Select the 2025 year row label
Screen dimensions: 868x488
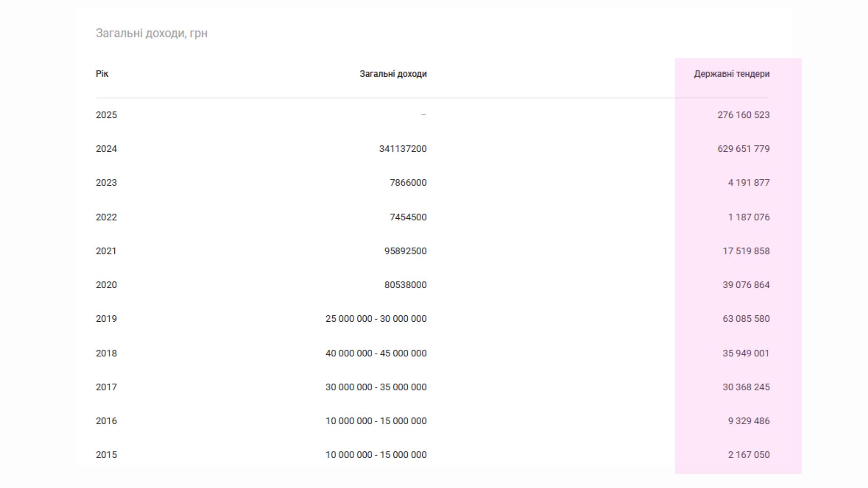(106, 115)
